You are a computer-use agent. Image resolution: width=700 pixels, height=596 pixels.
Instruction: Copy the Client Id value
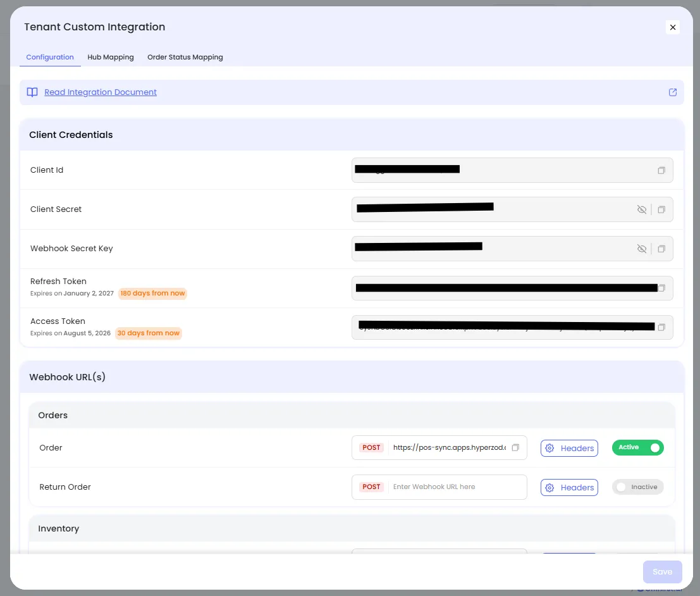pyautogui.click(x=661, y=170)
